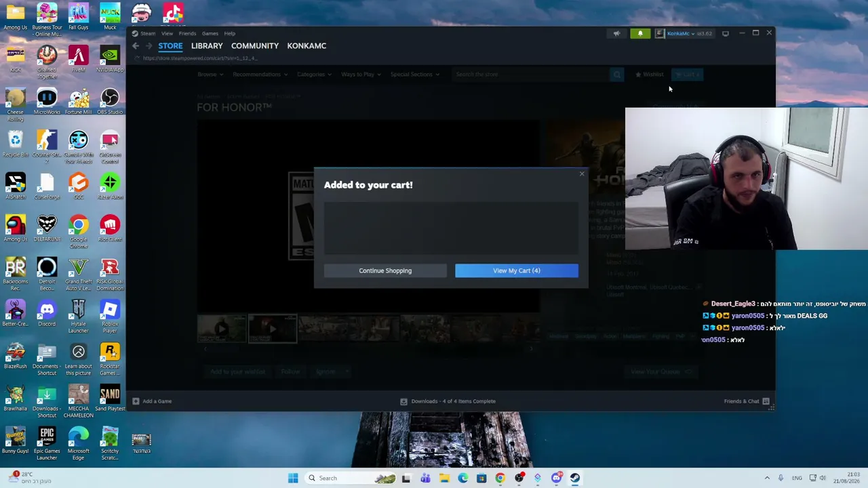868x488 pixels.
Task: Expand the Browse store dropdown
Action: (x=209, y=75)
